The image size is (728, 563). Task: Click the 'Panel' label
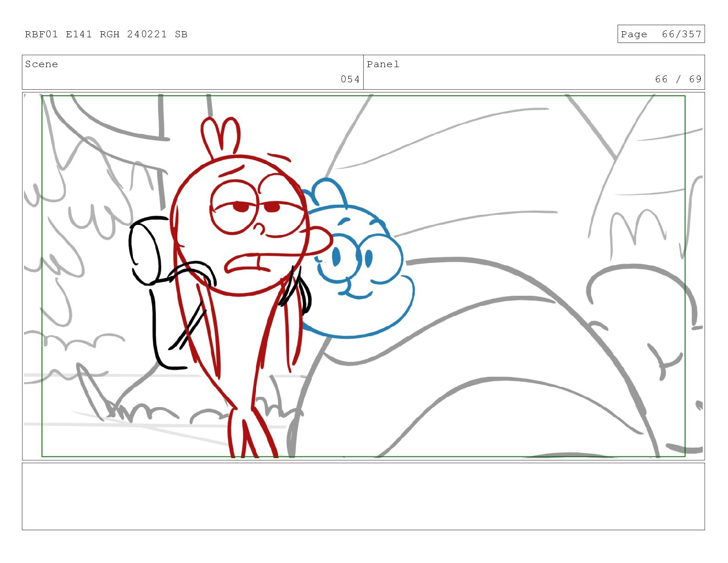[x=383, y=64]
